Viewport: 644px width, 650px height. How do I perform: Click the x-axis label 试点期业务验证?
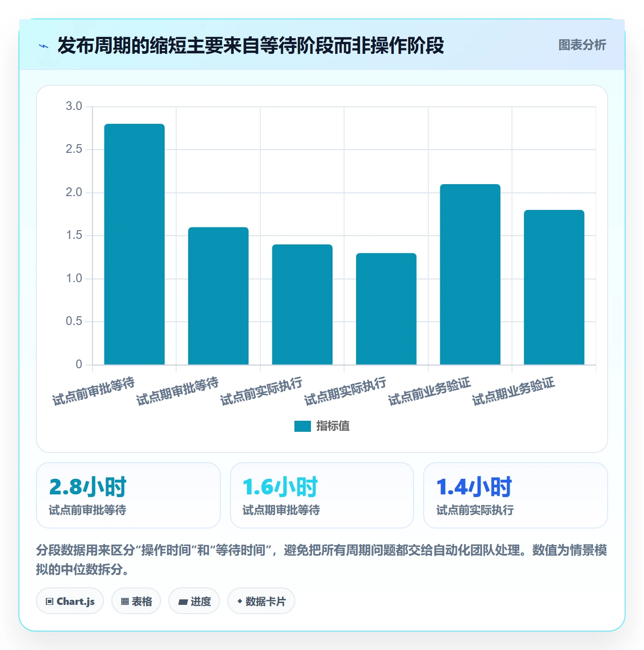[513, 391]
